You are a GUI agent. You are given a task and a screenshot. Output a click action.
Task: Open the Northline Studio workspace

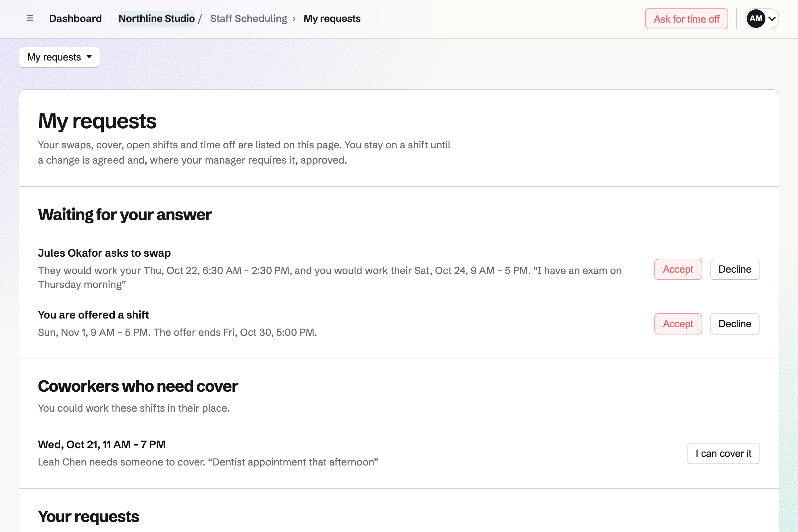point(156,18)
